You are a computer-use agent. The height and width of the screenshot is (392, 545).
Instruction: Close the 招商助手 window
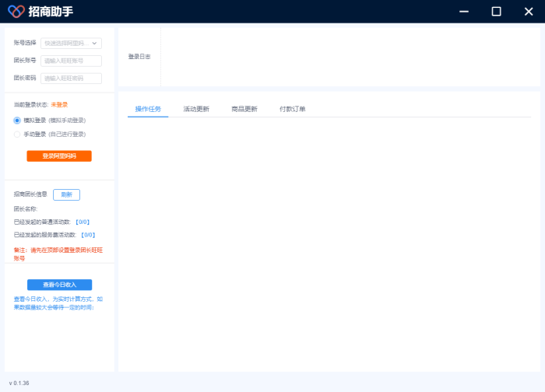coord(528,12)
